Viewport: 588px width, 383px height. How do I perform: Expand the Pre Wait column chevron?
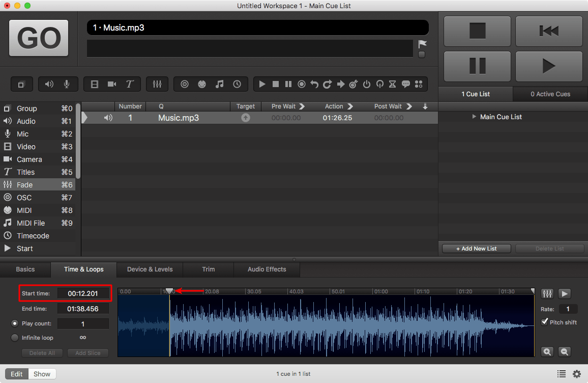pos(302,106)
